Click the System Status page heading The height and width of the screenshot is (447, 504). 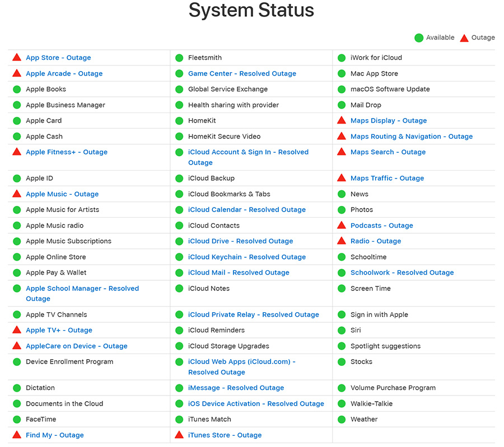point(251,10)
